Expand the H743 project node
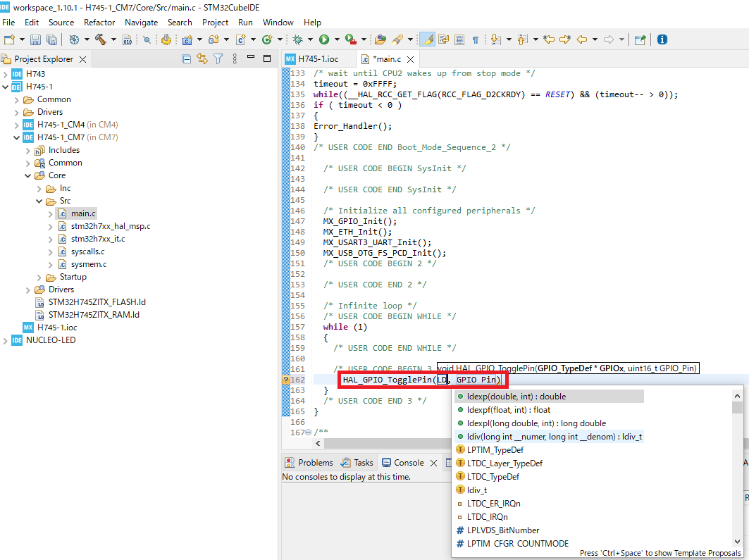 5,74
